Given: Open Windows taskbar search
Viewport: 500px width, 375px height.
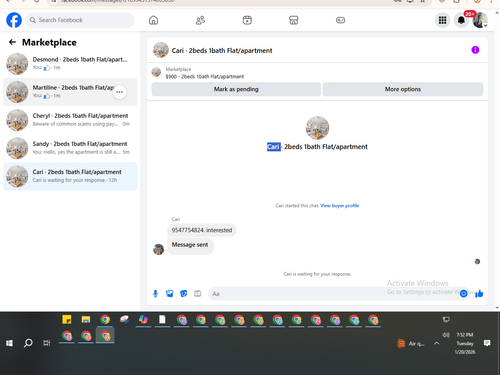Looking at the screenshot, I should tap(28, 343).
